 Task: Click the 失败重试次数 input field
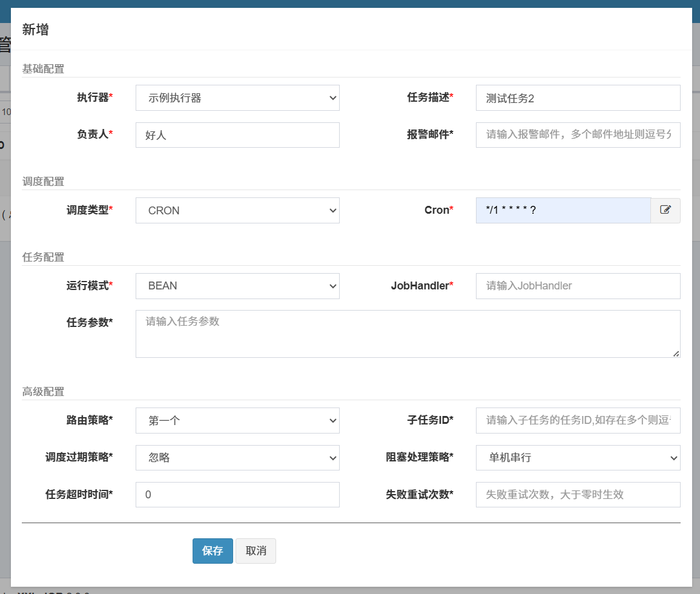[x=578, y=495]
